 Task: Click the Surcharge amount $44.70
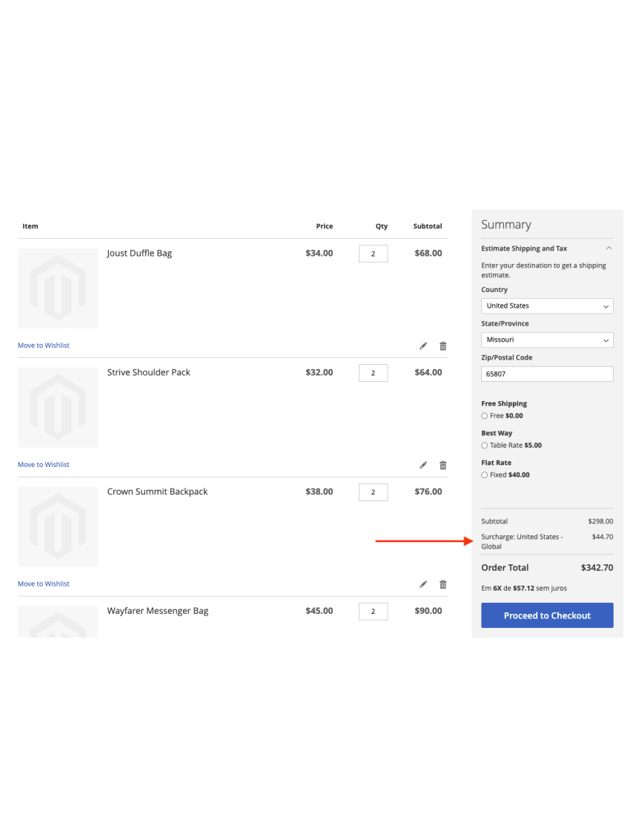point(603,537)
